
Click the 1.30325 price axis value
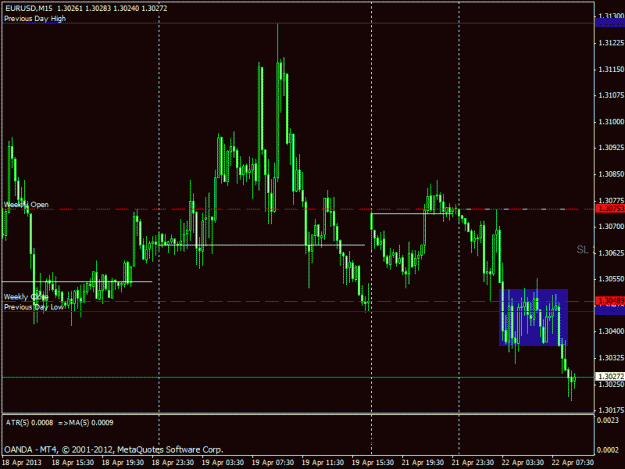pos(611,358)
